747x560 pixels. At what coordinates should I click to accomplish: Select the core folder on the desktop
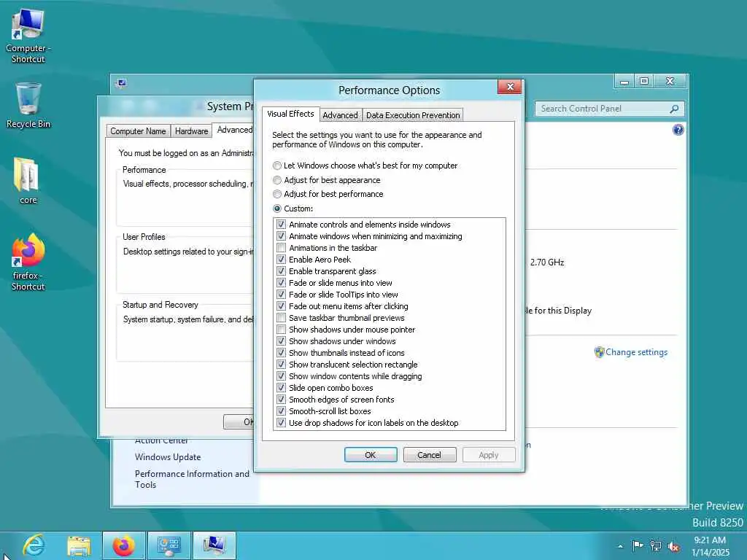pos(28,181)
